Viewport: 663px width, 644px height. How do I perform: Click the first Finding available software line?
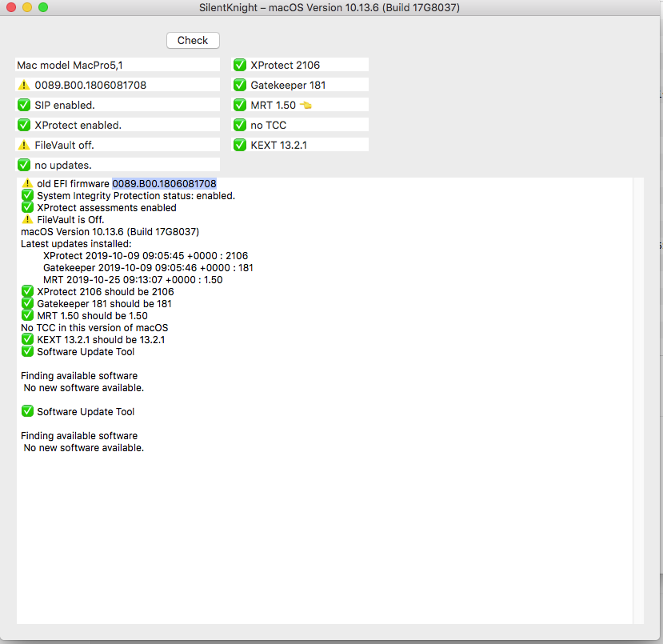tap(79, 375)
